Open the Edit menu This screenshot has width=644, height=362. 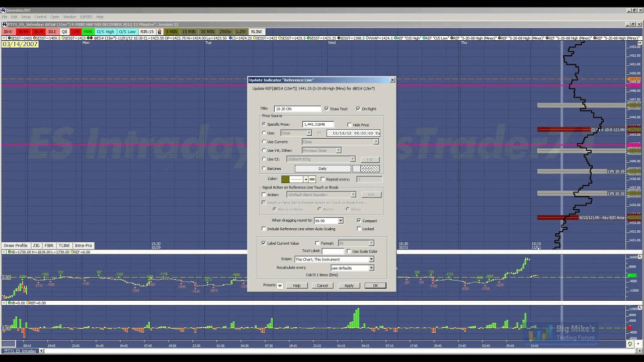[x=14, y=17]
